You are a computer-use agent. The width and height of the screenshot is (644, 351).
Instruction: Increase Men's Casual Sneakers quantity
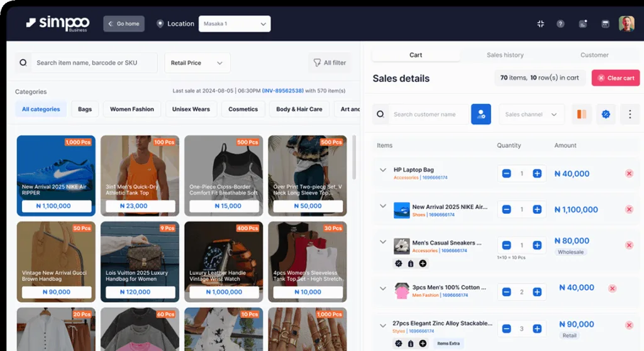click(x=537, y=245)
